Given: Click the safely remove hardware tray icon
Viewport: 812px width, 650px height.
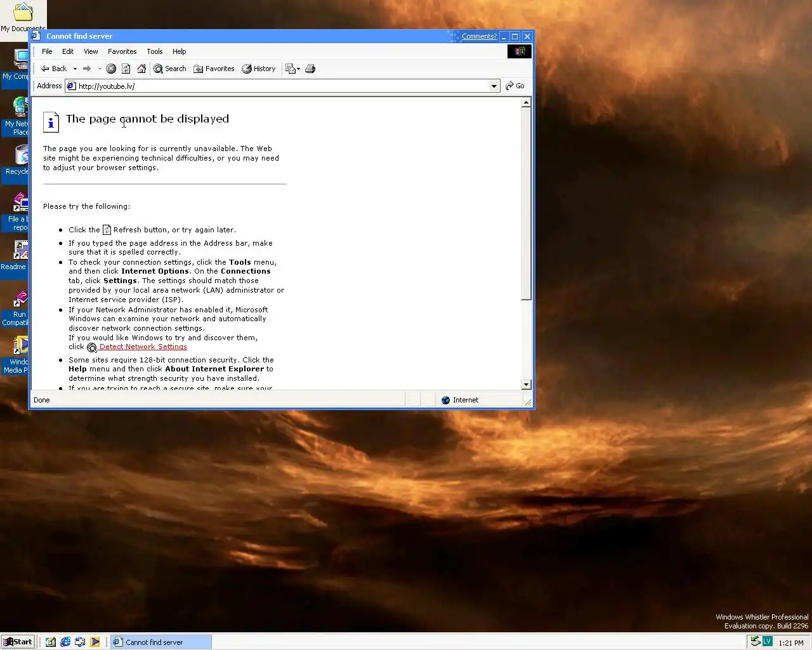Looking at the screenshot, I should 756,641.
